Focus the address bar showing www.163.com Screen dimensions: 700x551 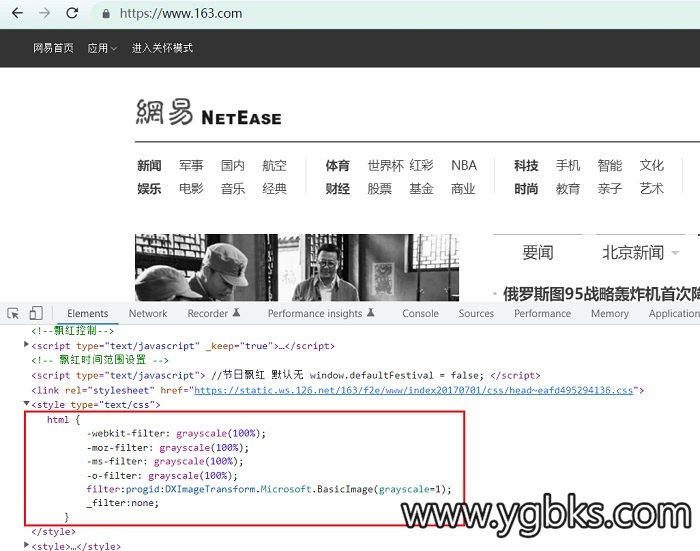pos(181,13)
